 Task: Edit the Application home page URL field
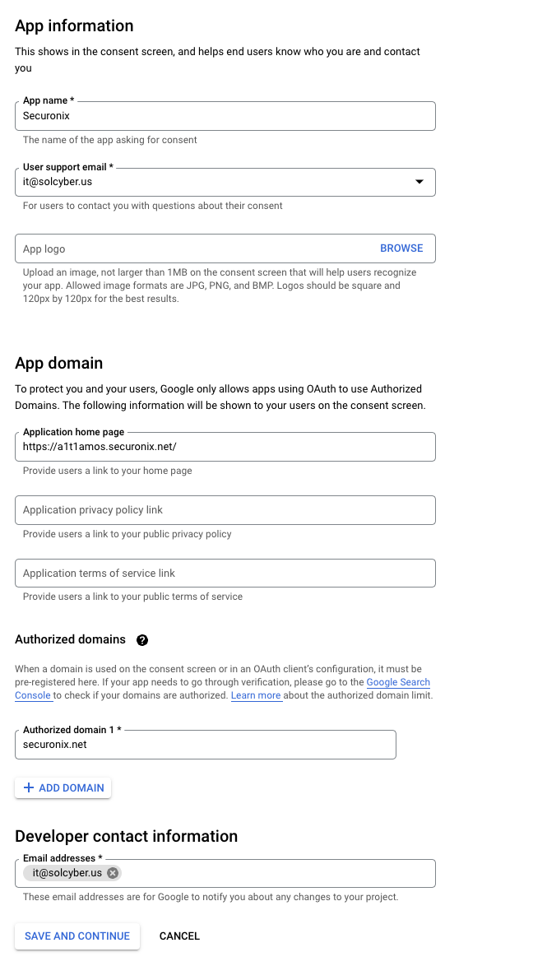pyautogui.click(x=225, y=447)
